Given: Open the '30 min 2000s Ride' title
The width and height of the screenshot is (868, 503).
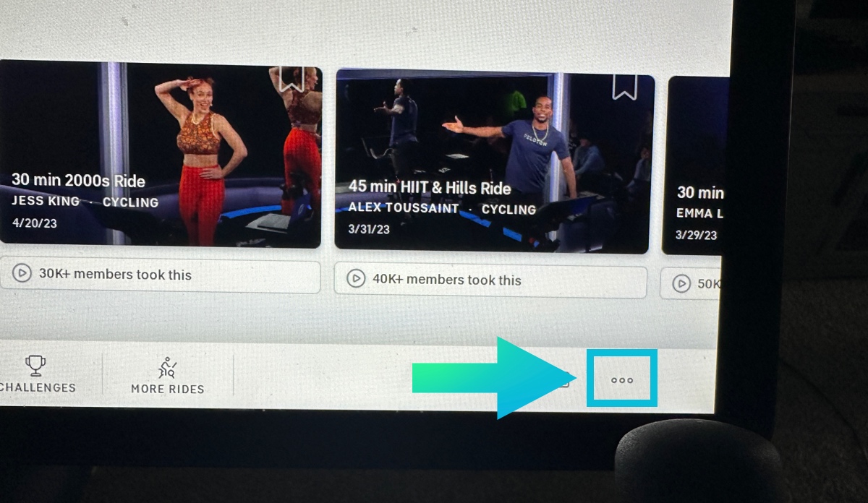Looking at the screenshot, I should pos(78,181).
